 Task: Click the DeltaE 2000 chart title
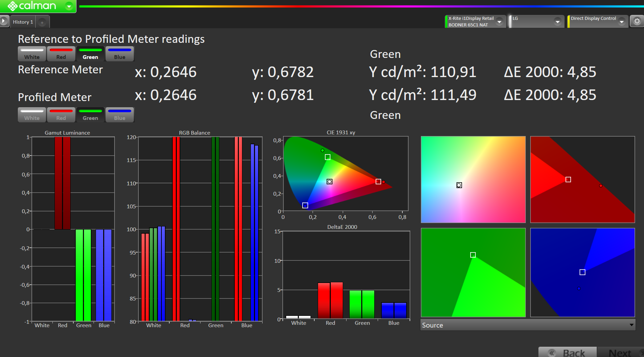pyautogui.click(x=342, y=227)
